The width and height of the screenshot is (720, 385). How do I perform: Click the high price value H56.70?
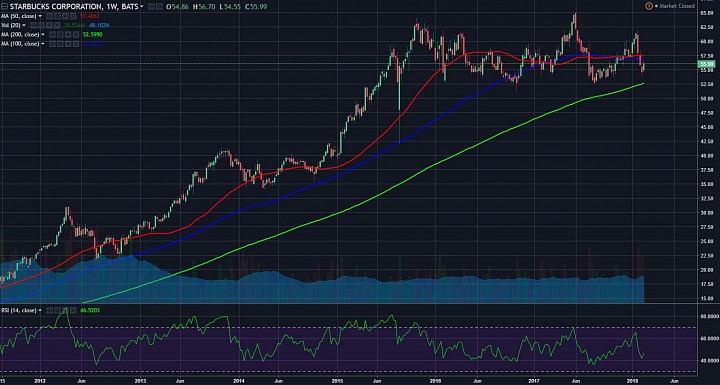(204, 6)
